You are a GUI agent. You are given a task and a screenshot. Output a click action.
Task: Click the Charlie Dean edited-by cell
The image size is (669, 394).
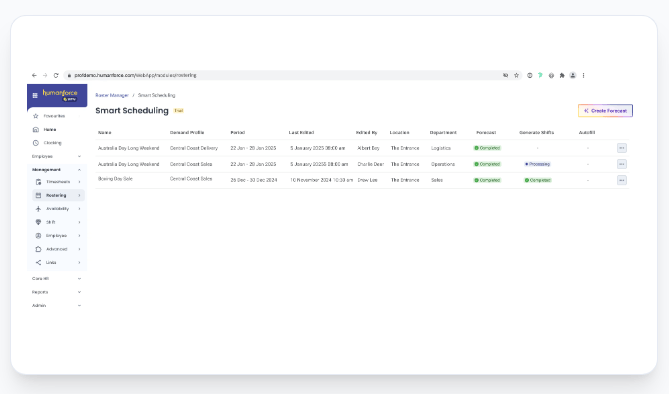pos(371,164)
